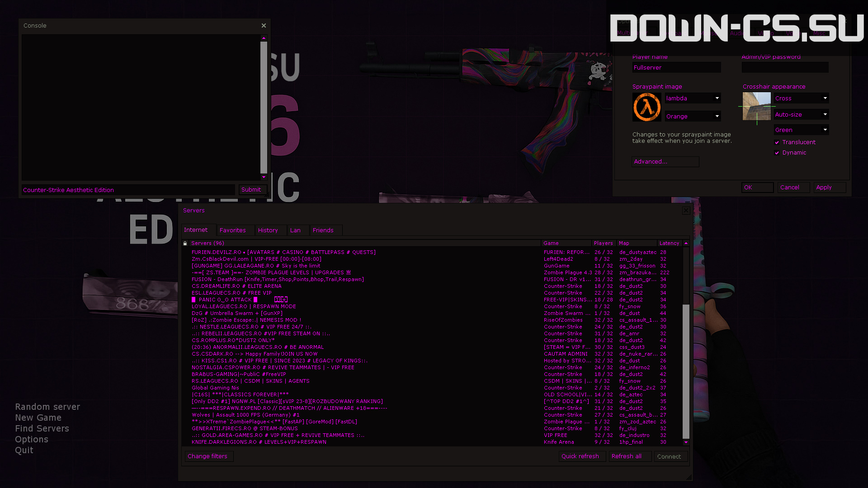Open Change filters in Servers
Screen dimensions: 868x488
click(209, 456)
